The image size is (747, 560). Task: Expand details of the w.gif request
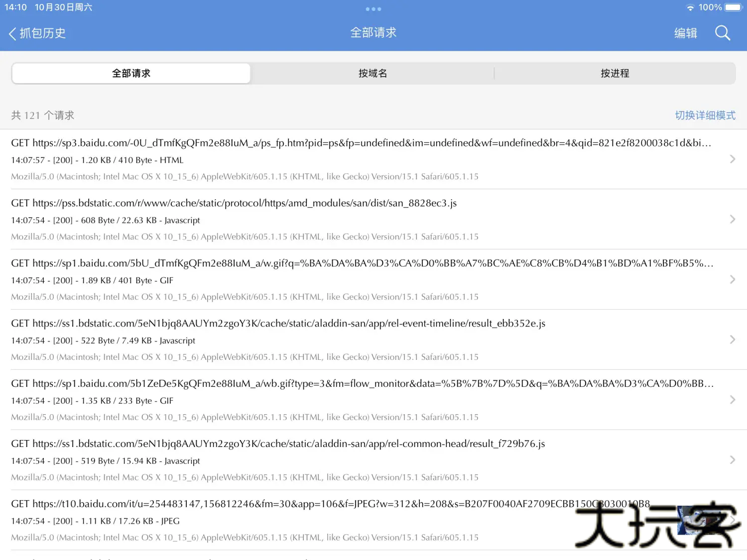pyautogui.click(x=732, y=279)
